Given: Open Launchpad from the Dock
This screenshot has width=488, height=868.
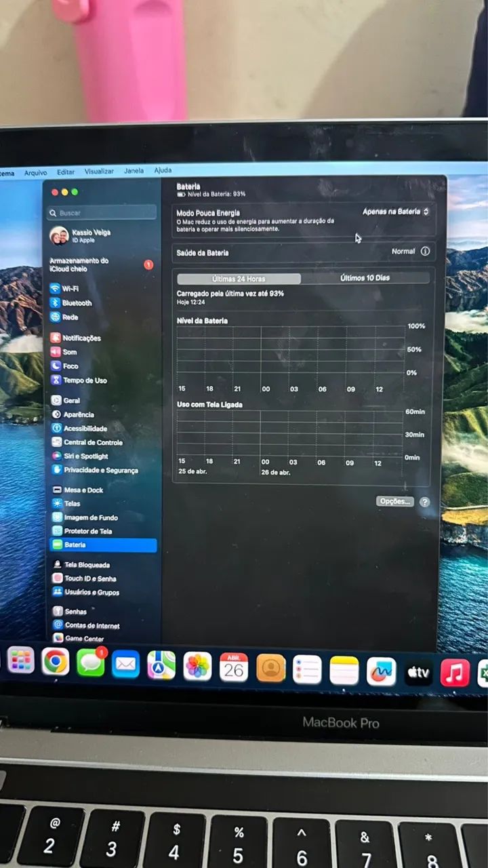Looking at the screenshot, I should coord(21,660).
